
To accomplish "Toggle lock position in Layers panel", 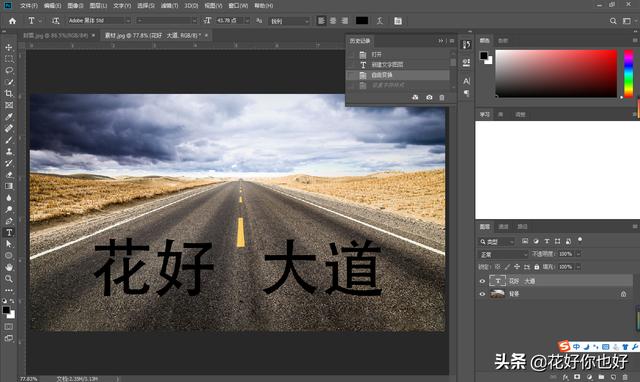I will point(517,267).
